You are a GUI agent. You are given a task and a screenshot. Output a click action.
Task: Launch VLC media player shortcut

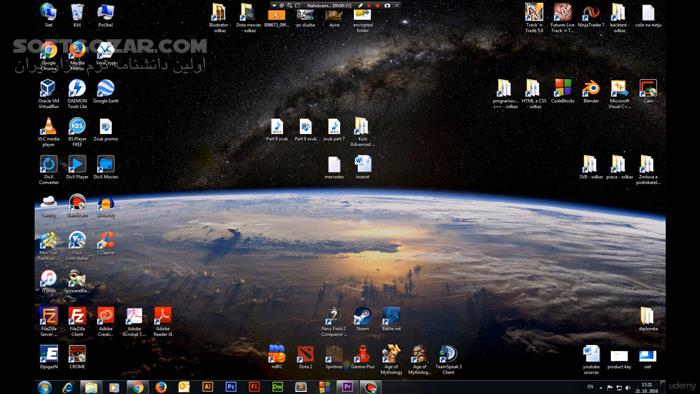point(48,131)
